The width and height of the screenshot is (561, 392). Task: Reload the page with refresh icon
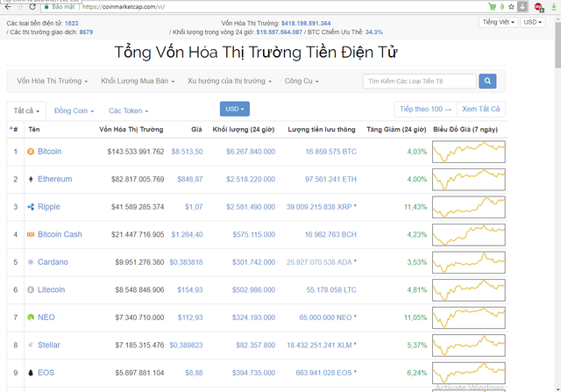[x=32, y=6]
